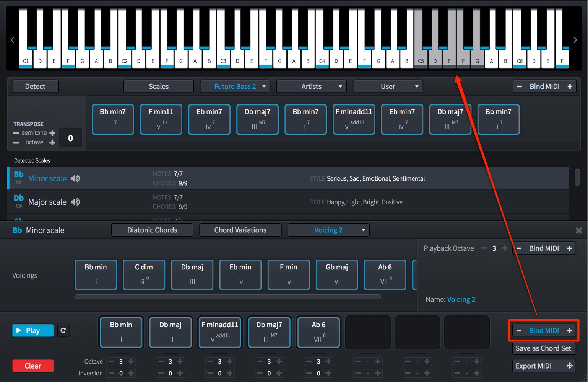Increase the Playback Octave value

505,248
